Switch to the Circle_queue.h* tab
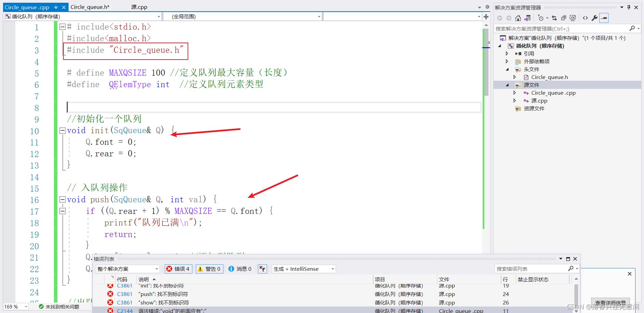 pos(90,7)
